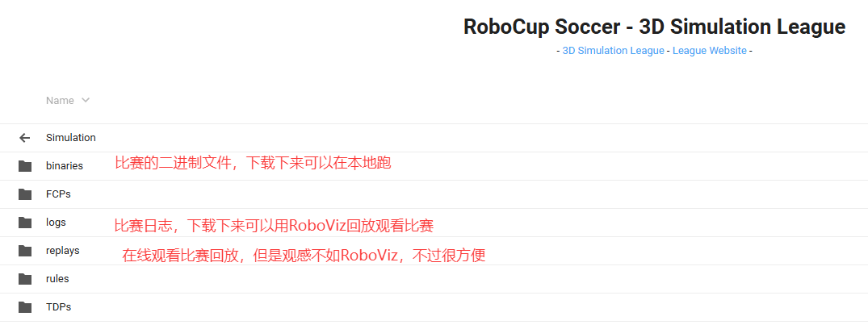This screenshot has height=329, width=868.
Task: Open the binaries folder icon
Action: [x=25, y=166]
